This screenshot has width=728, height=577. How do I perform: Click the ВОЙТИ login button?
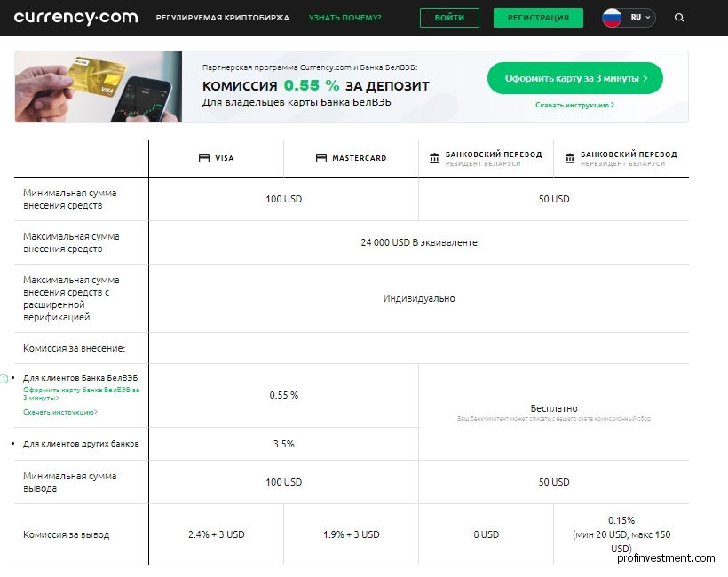coord(449,18)
